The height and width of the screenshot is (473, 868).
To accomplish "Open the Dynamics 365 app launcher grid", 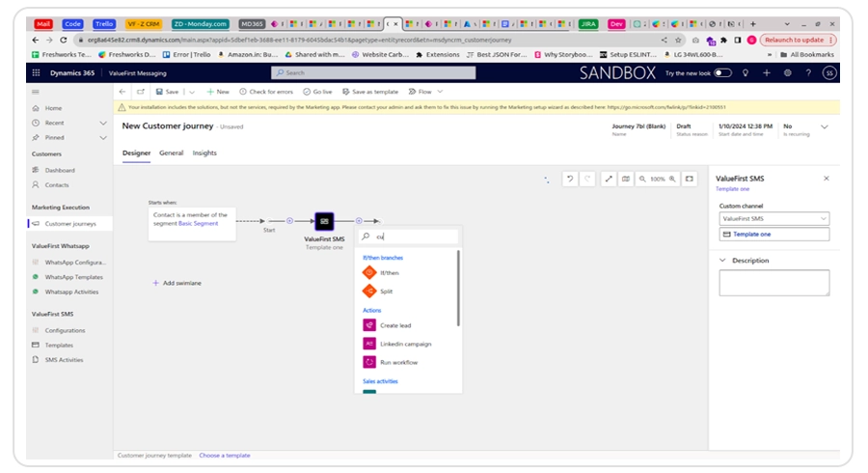I will tap(36, 72).
